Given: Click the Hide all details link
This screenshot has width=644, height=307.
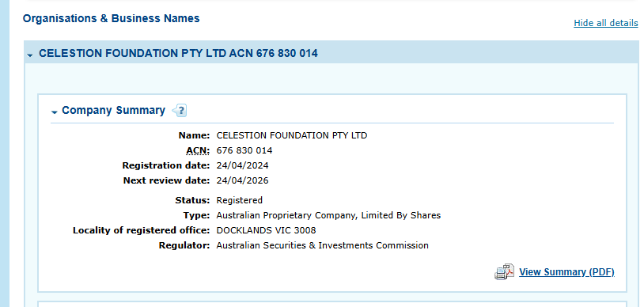Looking at the screenshot, I should click(x=606, y=23).
